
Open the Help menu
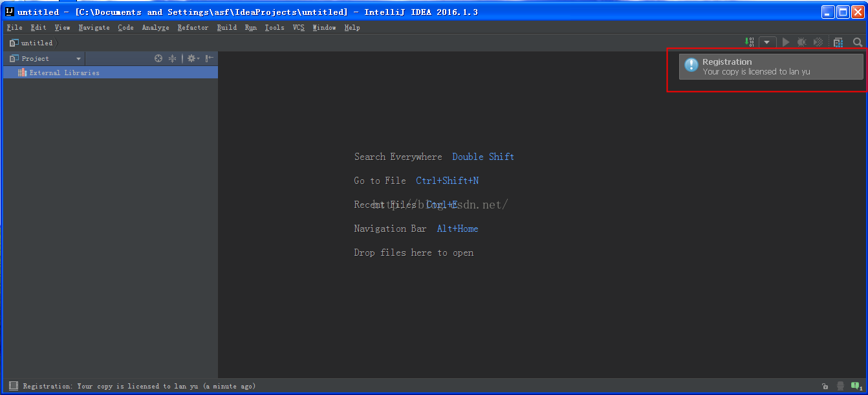(x=352, y=27)
